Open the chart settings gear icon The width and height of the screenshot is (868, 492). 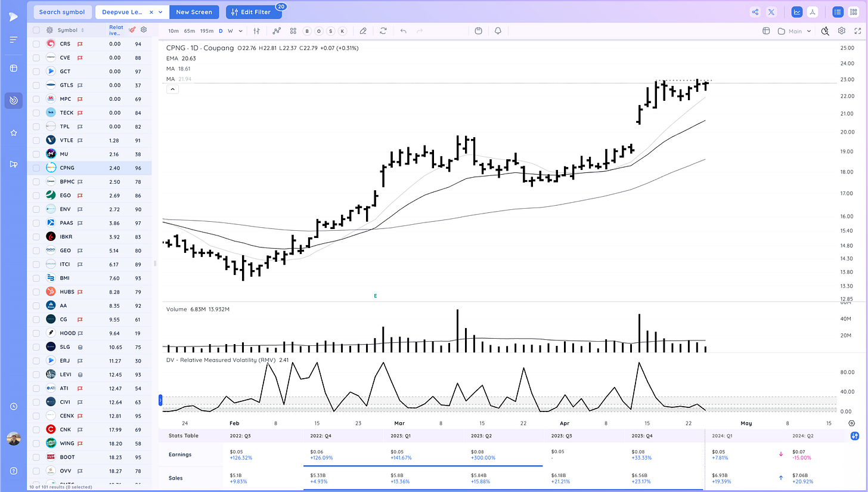[841, 31]
